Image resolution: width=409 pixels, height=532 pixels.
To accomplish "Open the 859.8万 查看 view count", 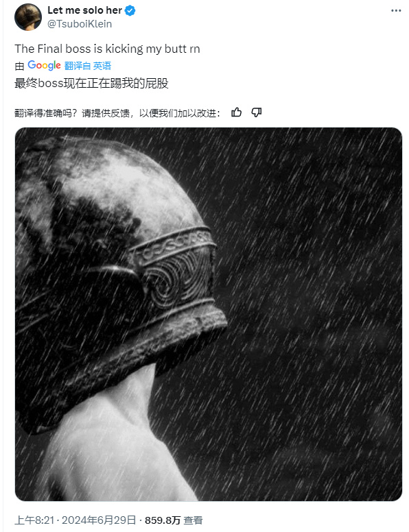I will [174, 520].
